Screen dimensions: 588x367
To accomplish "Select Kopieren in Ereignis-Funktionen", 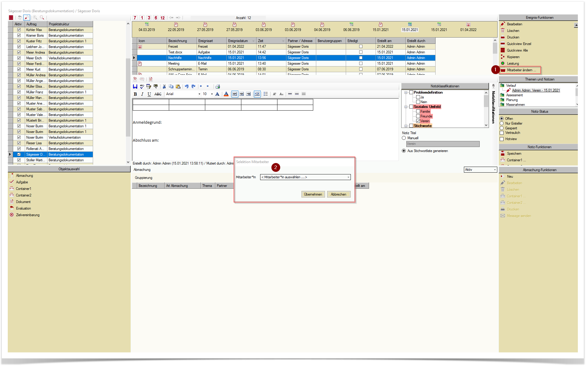I will 513,57.
